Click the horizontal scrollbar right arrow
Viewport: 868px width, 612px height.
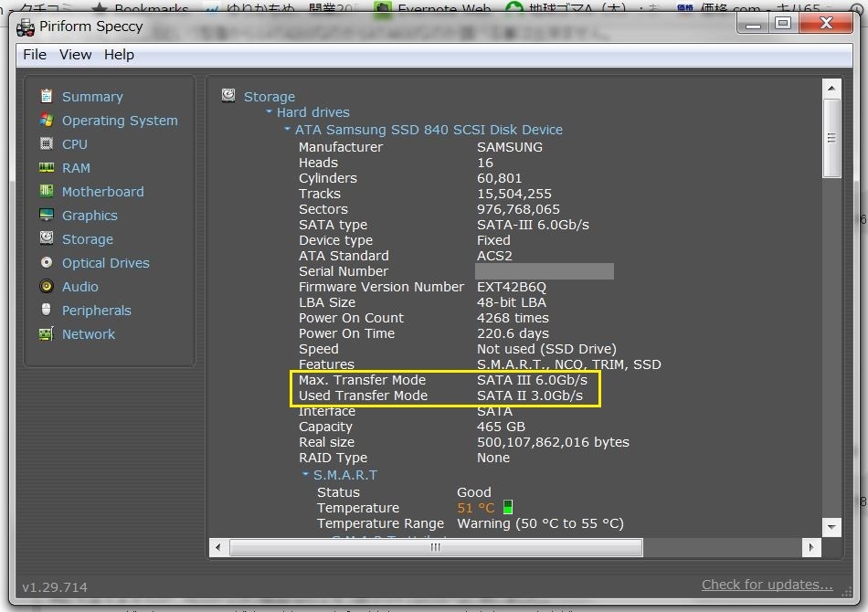pyautogui.click(x=811, y=547)
